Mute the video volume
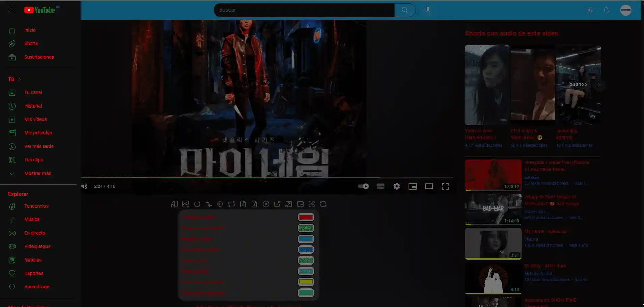The width and height of the screenshot is (644, 307). (84, 186)
